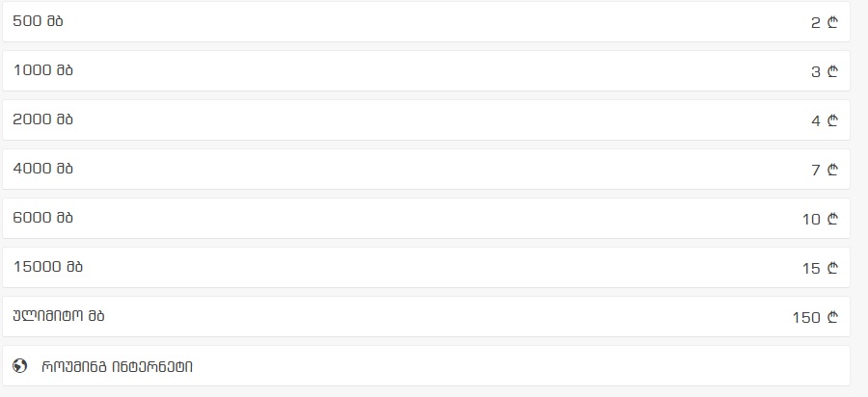Choose the 1000 მბ package label

(x=42, y=70)
